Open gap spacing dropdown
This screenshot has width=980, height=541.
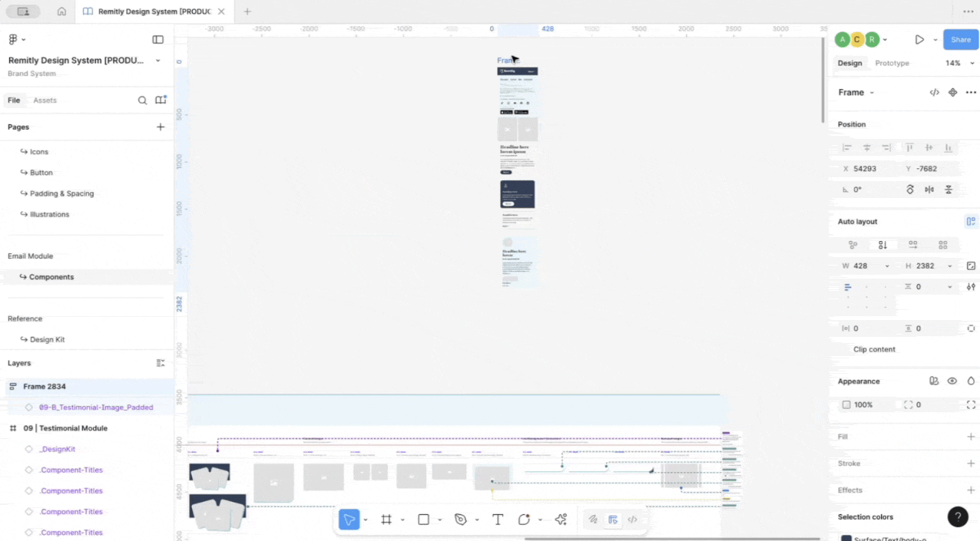(x=949, y=287)
